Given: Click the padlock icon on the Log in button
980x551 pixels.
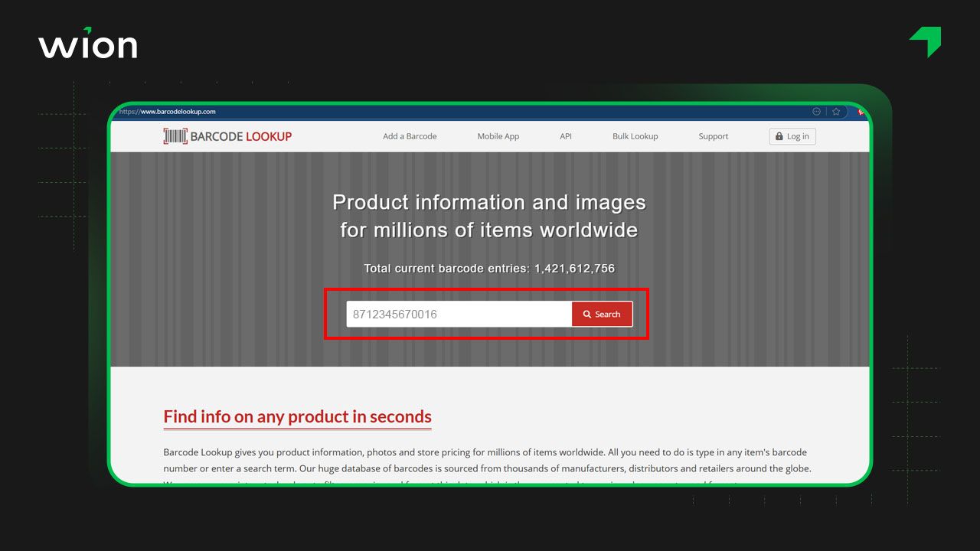Looking at the screenshot, I should click(x=779, y=135).
